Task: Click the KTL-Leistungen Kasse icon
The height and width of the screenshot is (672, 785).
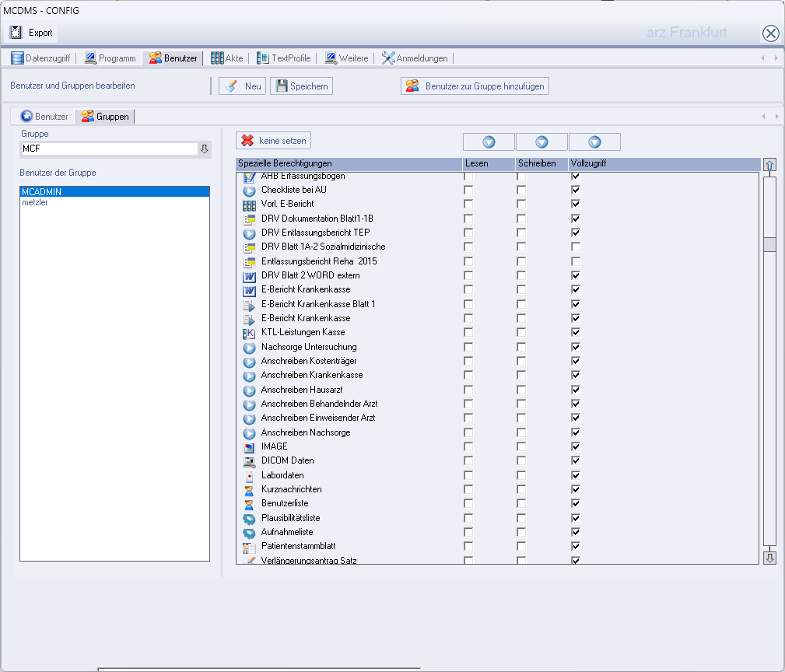Action: pos(249,333)
